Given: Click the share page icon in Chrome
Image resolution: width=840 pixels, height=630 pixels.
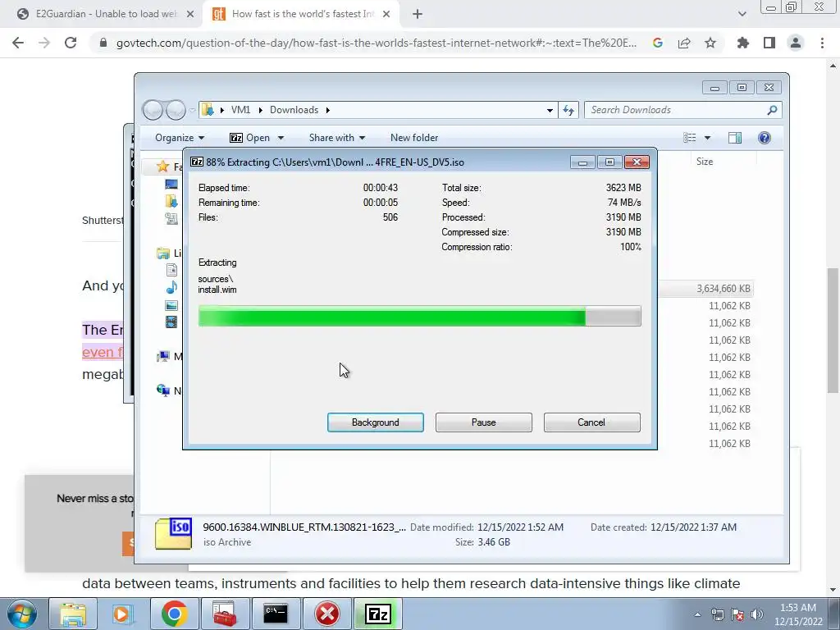Looking at the screenshot, I should click(684, 43).
